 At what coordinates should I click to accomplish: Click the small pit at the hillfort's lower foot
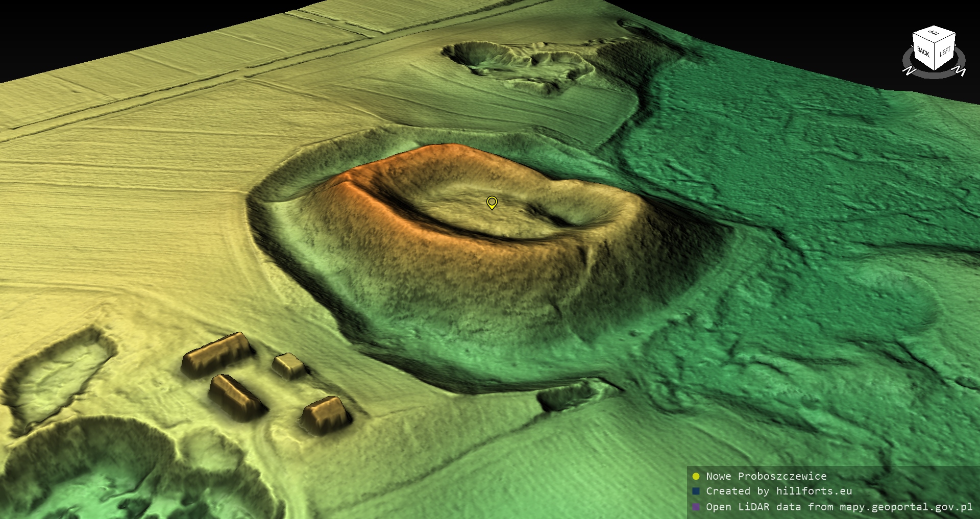click(x=567, y=395)
